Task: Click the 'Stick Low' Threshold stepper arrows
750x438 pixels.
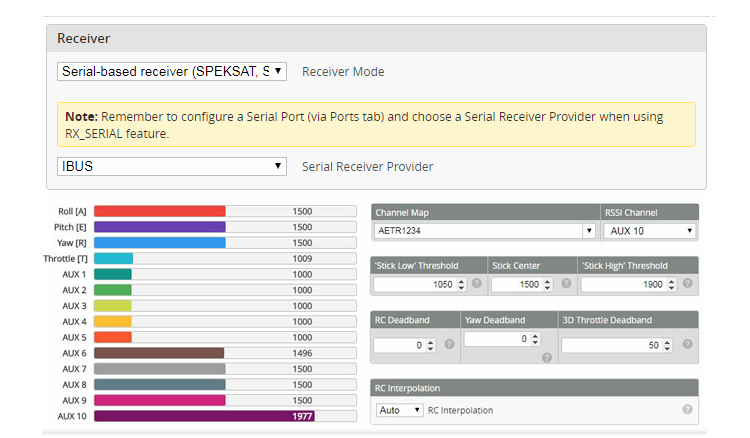Action: [x=461, y=285]
